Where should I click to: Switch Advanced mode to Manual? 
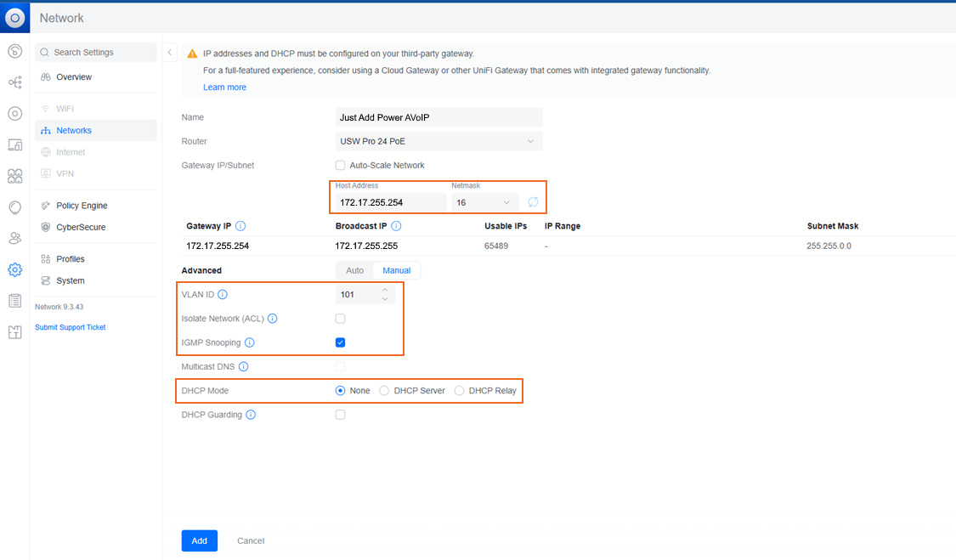pos(396,271)
